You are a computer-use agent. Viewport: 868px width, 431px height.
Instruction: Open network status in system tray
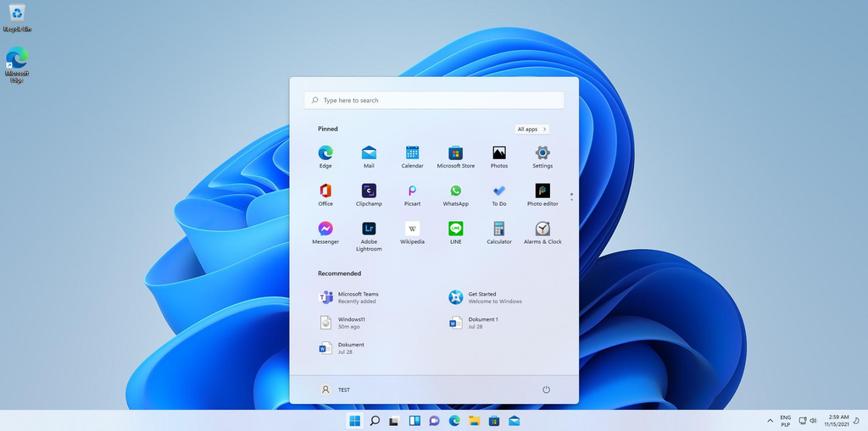[x=804, y=421]
